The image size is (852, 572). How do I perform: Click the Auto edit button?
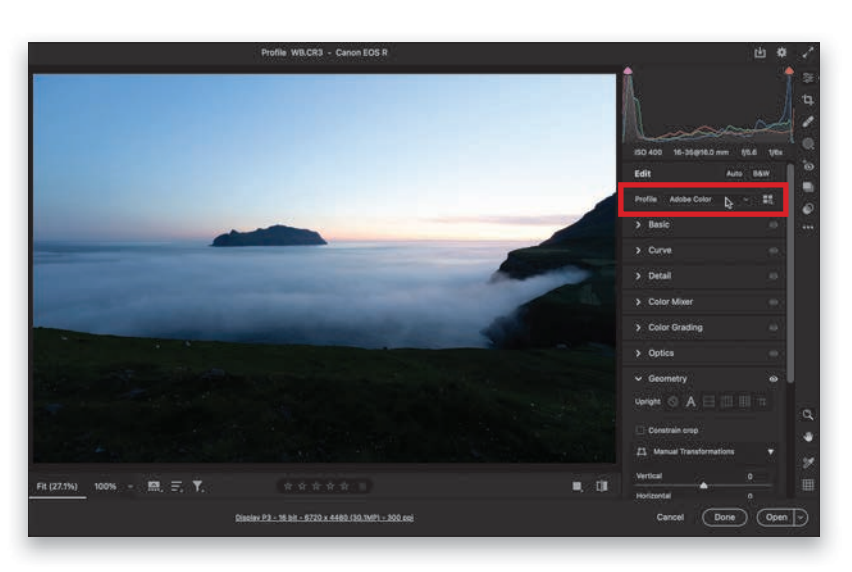click(x=734, y=173)
